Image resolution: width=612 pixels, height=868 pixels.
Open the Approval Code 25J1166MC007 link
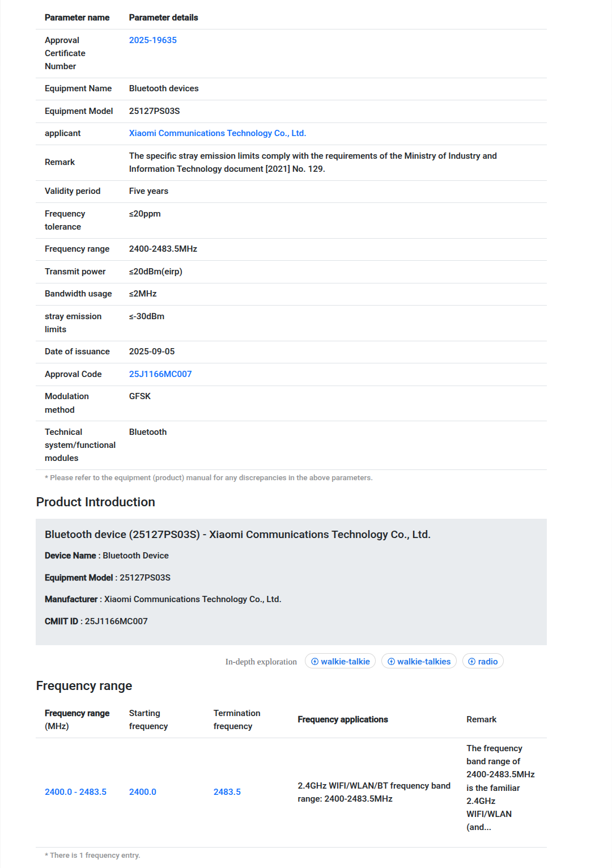160,374
